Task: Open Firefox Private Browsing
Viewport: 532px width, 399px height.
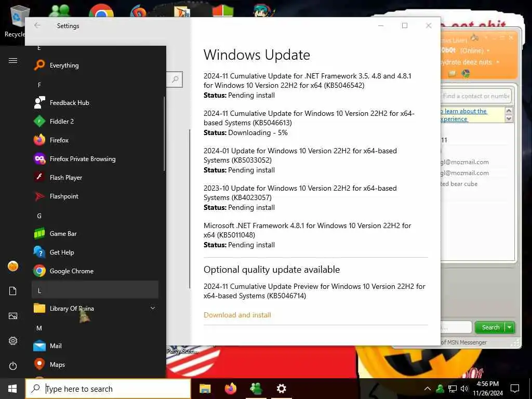Action: coord(95,159)
